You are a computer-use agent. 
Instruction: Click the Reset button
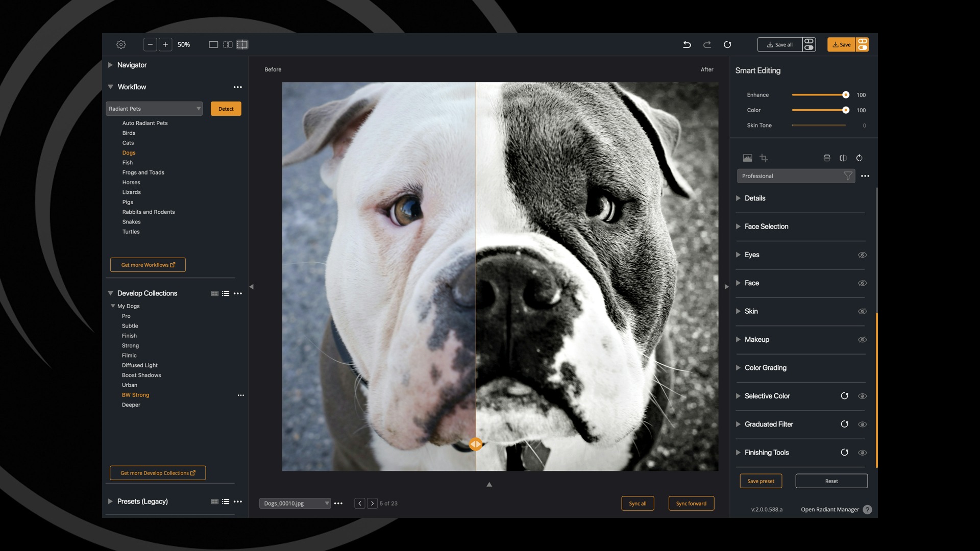[831, 481]
